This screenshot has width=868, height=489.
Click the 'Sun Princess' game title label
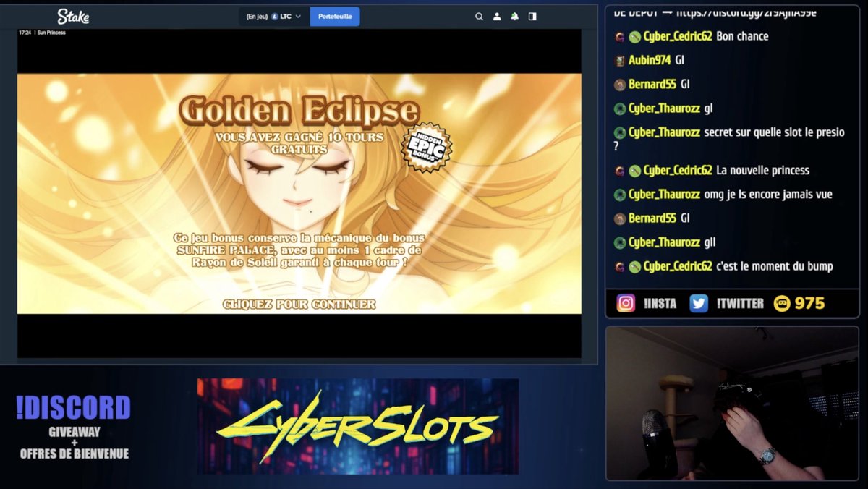pyautogui.click(x=51, y=33)
